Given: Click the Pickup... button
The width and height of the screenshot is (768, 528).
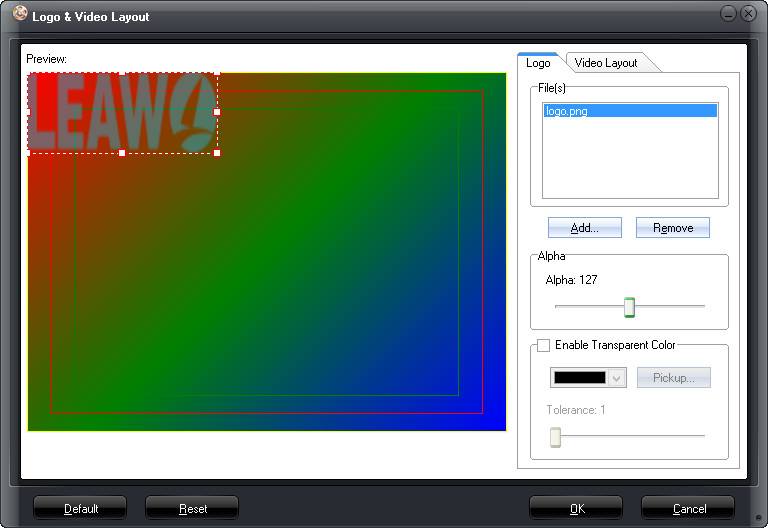Looking at the screenshot, I should point(673,378).
